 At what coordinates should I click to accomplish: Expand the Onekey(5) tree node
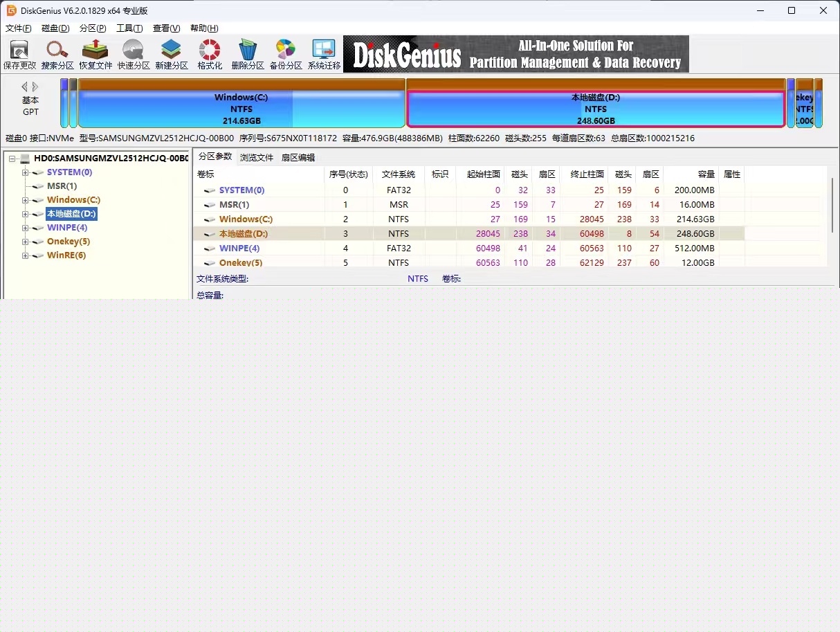26,242
